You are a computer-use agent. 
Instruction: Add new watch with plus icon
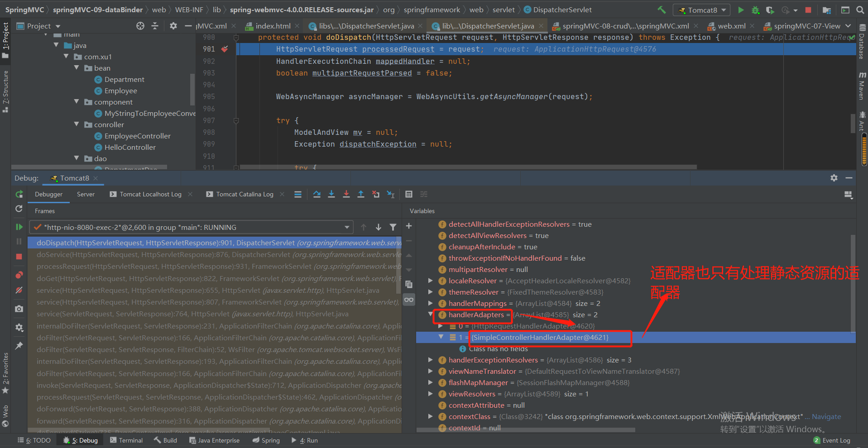[x=409, y=226]
